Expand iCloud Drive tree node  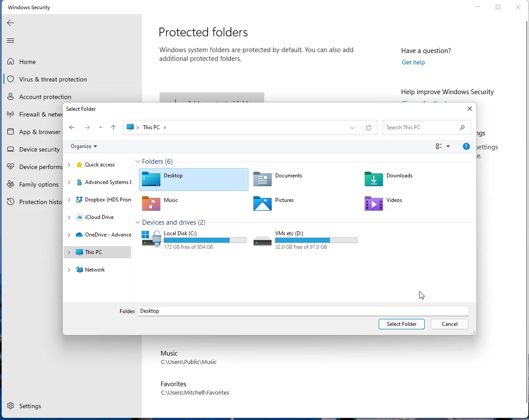(69, 217)
